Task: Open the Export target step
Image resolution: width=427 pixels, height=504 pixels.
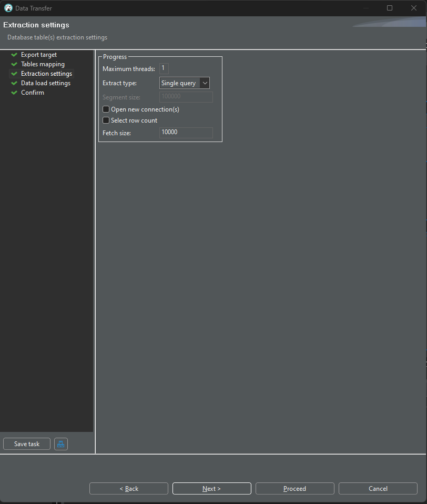Action: tap(39, 55)
